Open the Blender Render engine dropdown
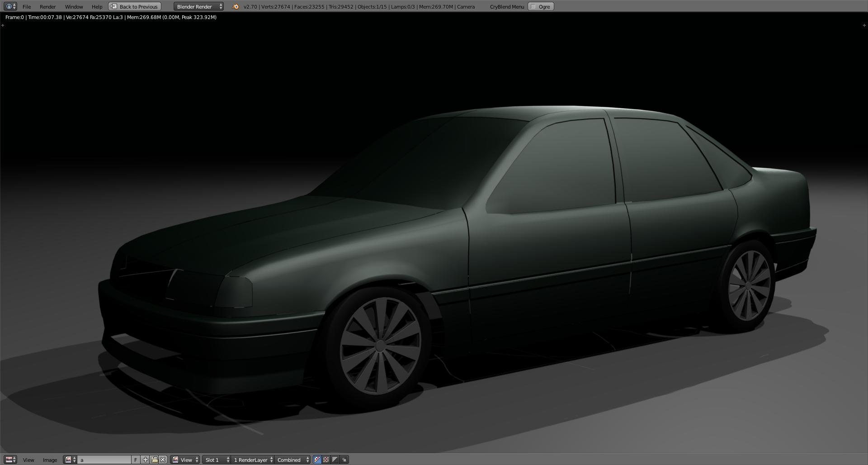 click(198, 7)
